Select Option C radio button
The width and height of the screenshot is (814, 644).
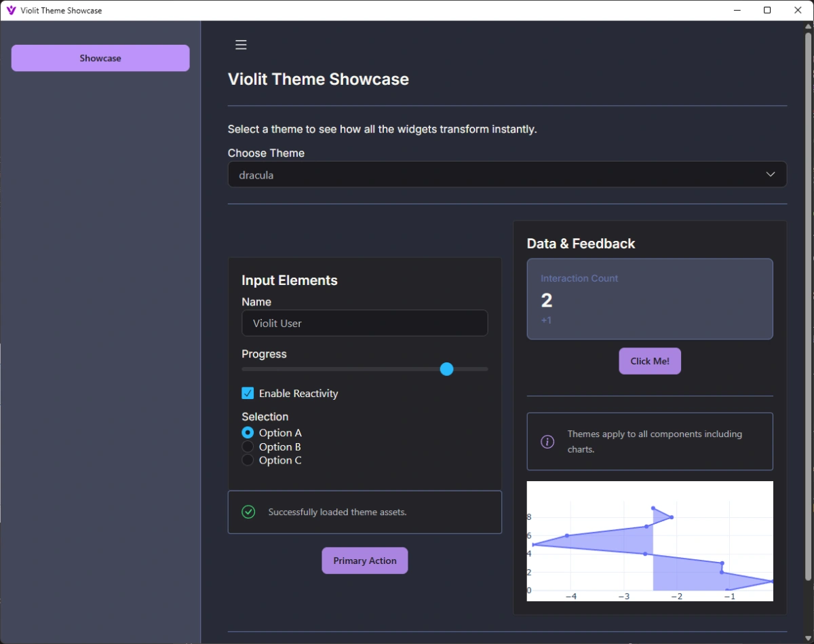coord(248,460)
